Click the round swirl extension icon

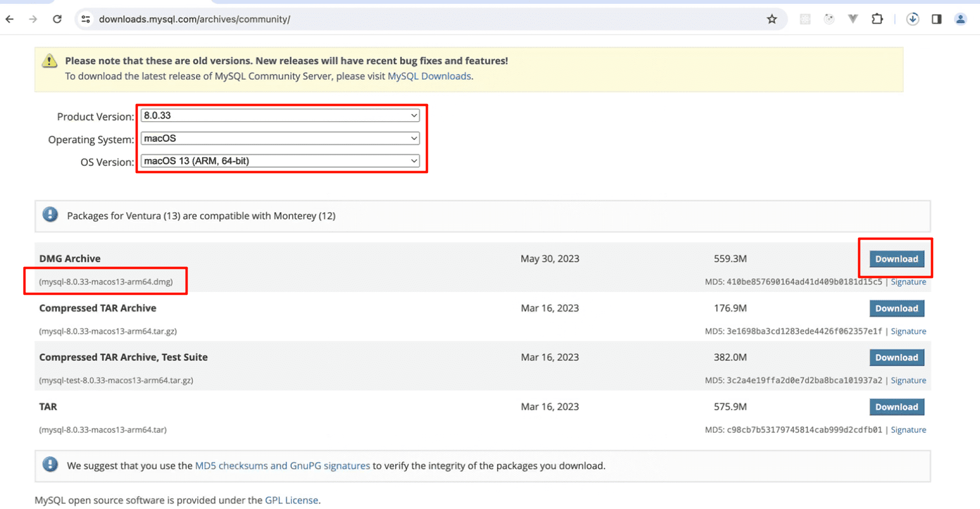coord(829,19)
